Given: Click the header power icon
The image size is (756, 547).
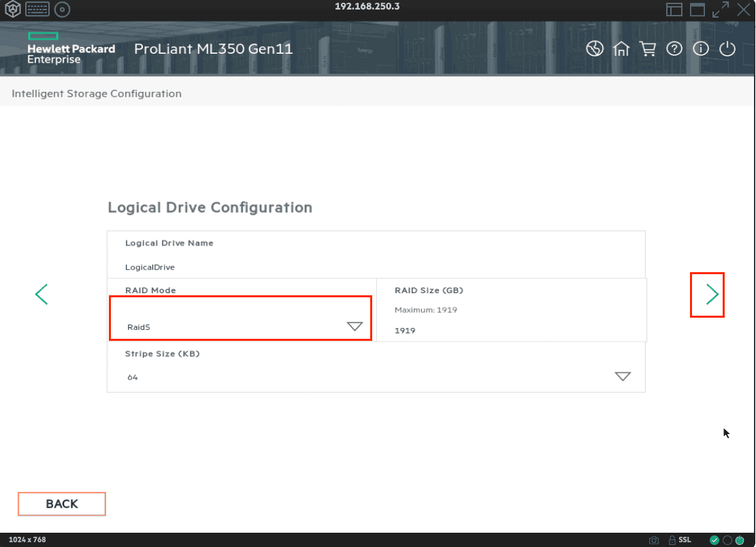Looking at the screenshot, I should point(727,49).
